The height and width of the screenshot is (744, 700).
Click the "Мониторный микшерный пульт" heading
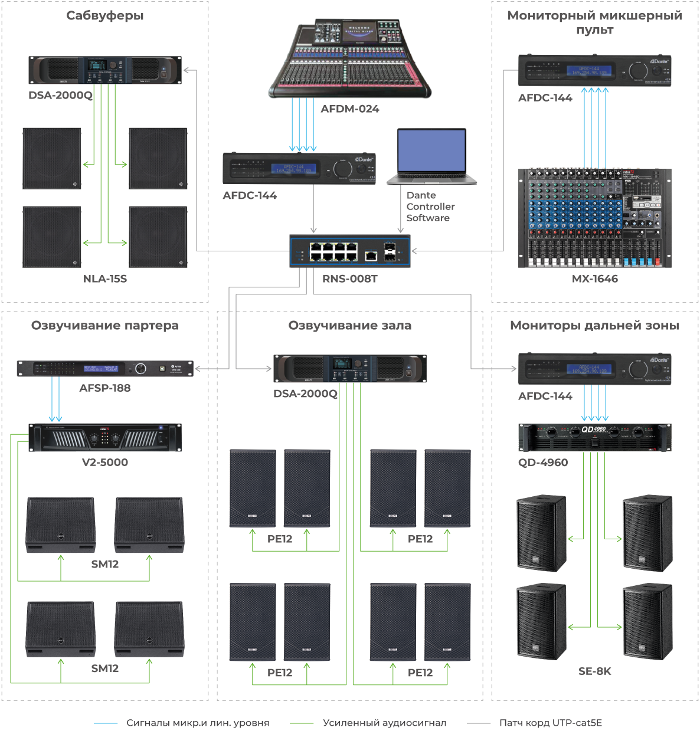point(595,22)
